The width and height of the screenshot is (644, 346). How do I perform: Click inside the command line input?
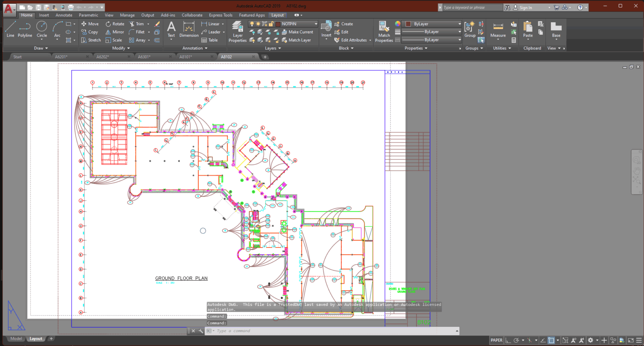(x=293, y=331)
